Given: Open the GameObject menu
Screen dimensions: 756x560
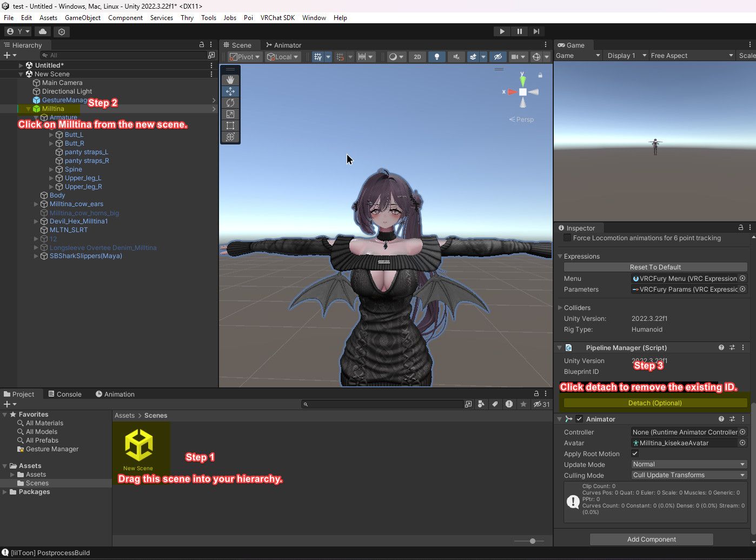Looking at the screenshot, I should pos(83,17).
